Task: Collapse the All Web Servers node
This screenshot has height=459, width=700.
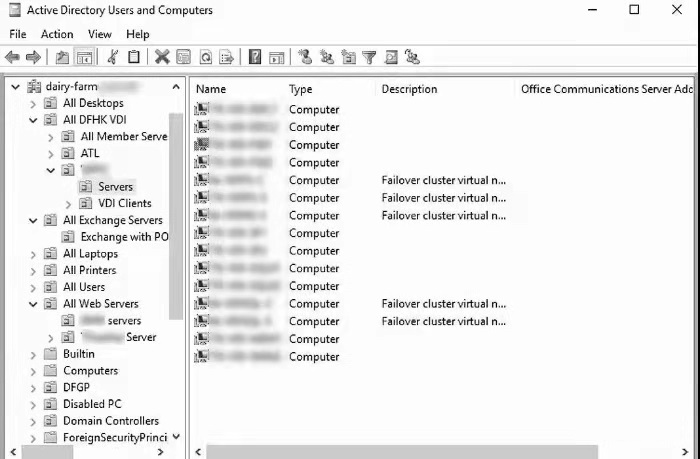Action: tap(34, 304)
